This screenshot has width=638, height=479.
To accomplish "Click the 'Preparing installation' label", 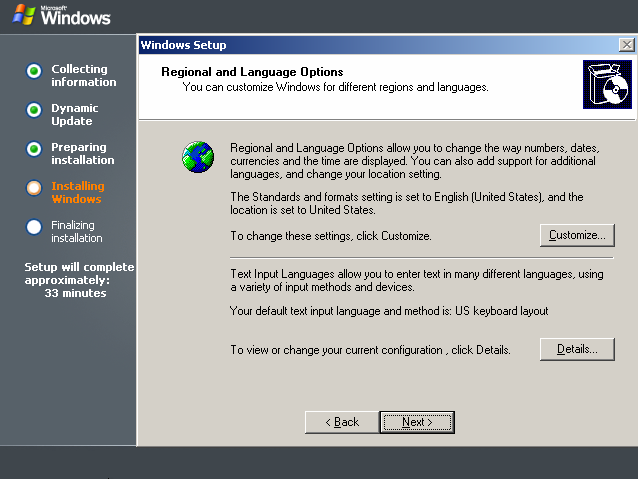I will pos(83,153).
